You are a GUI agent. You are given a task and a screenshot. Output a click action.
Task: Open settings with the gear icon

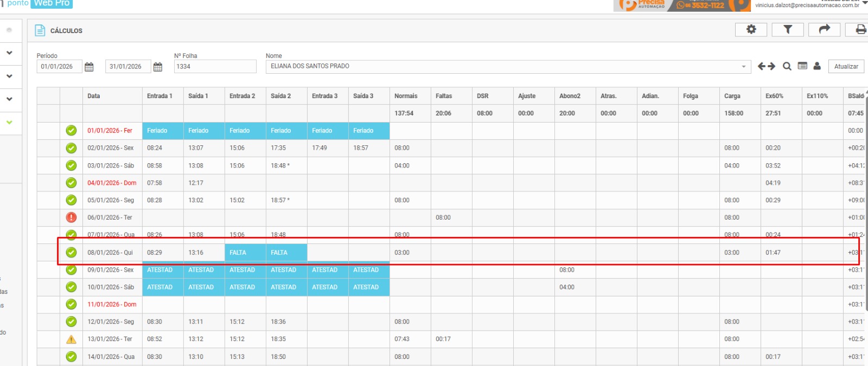pos(751,30)
